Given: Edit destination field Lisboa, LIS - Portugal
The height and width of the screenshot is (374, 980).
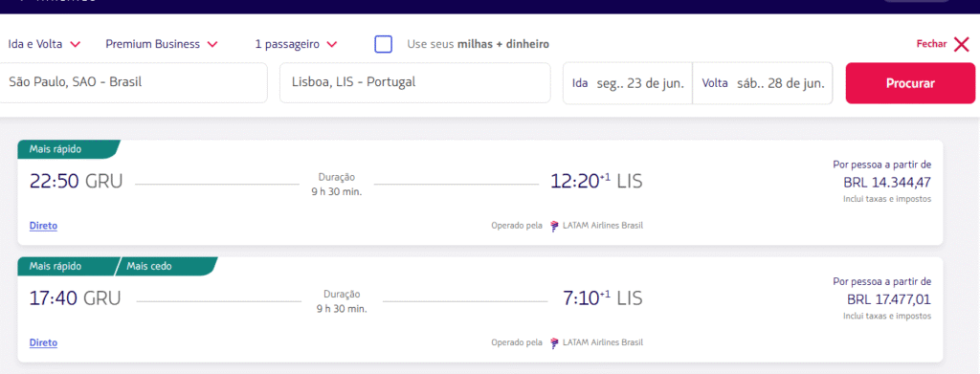Looking at the screenshot, I should tap(415, 82).
